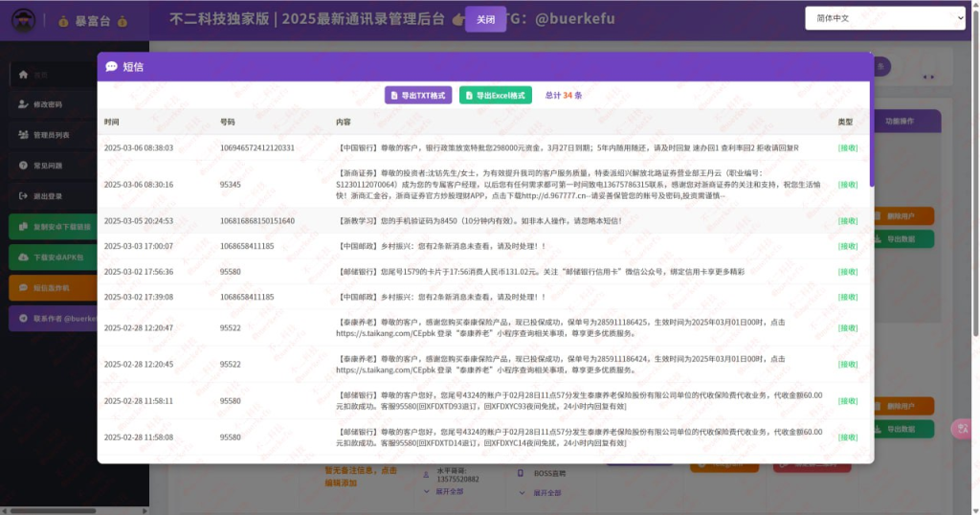980x515 pixels.
Task: Select 短信轰炸机 in the sidebar menu
Action: coord(54,288)
